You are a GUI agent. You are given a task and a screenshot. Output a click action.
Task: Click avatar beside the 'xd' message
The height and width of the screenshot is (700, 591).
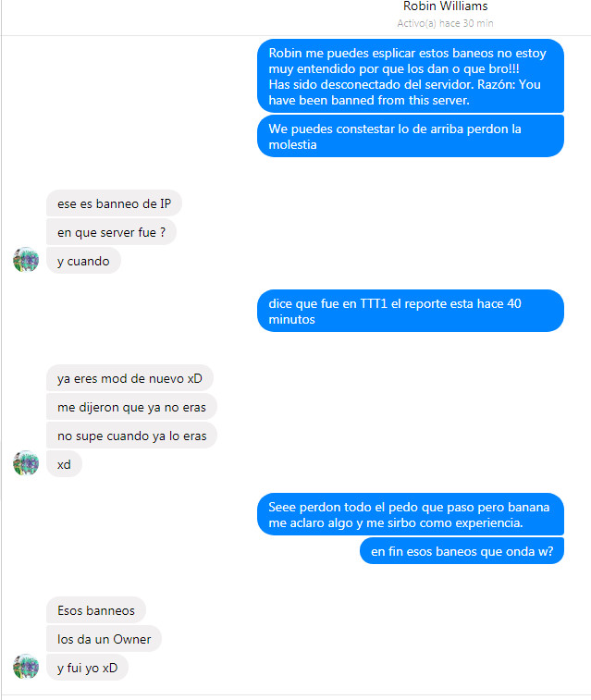26,463
